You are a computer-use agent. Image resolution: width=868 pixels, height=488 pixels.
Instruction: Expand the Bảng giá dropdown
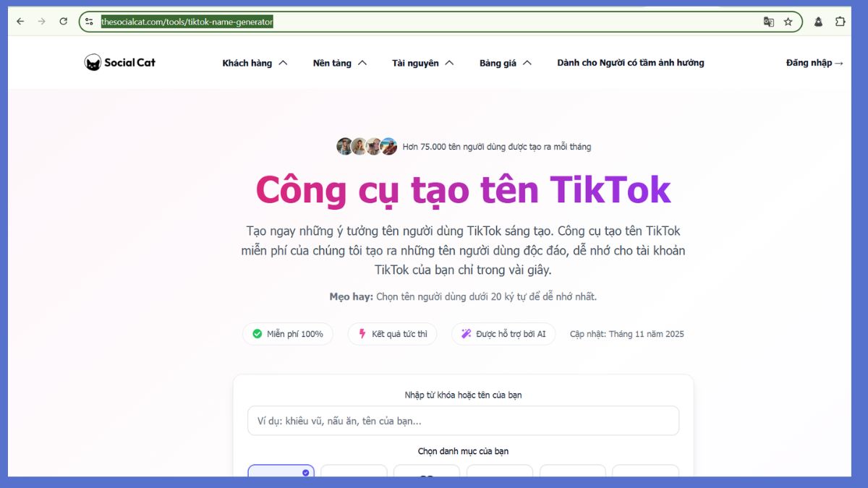pyautogui.click(x=506, y=63)
